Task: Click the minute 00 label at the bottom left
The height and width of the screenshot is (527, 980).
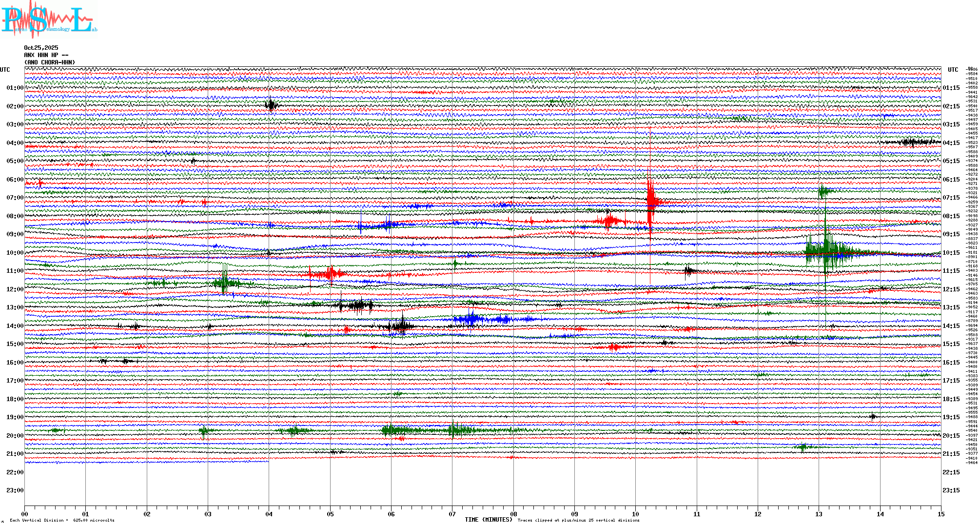Action: coord(25,514)
